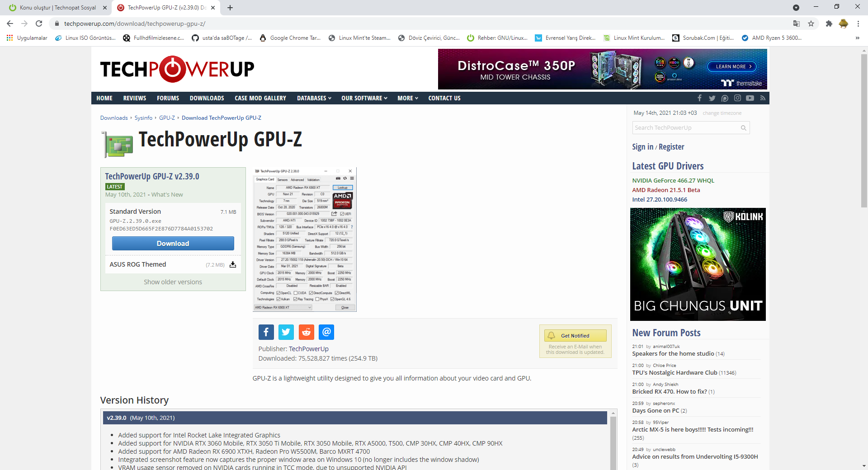Screen dimensions: 868x470
Task: Click the Reddit share icon
Action: 307,332
